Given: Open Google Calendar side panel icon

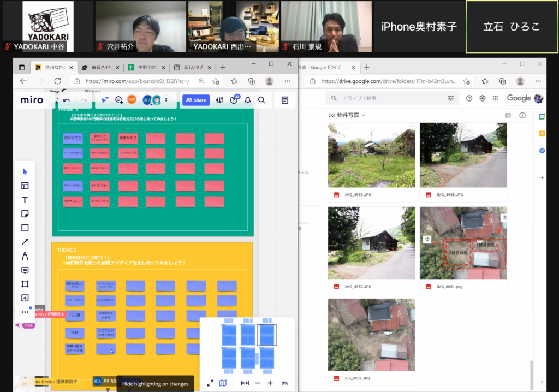Looking at the screenshot, I should 542,117.
